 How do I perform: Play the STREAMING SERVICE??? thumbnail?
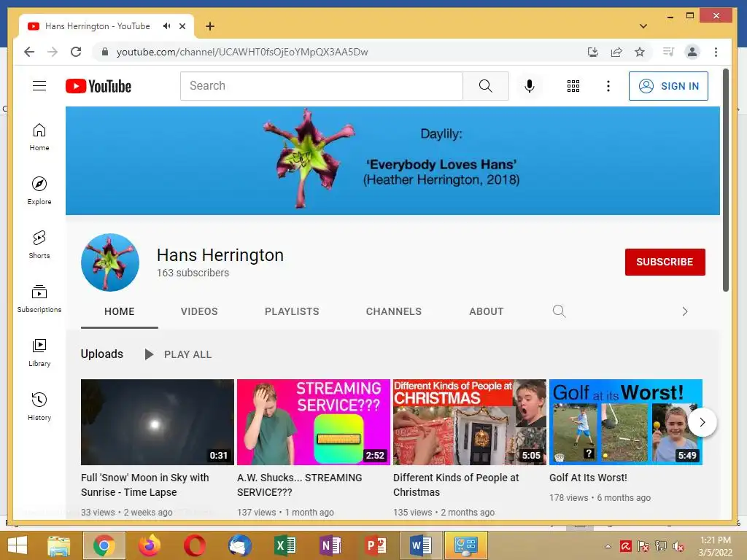pos(314,422)
